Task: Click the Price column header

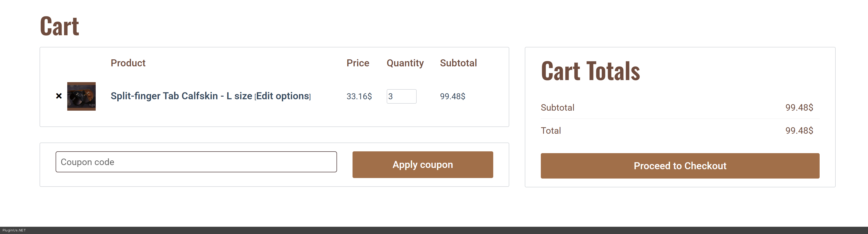Action: (x=357, y=63)
